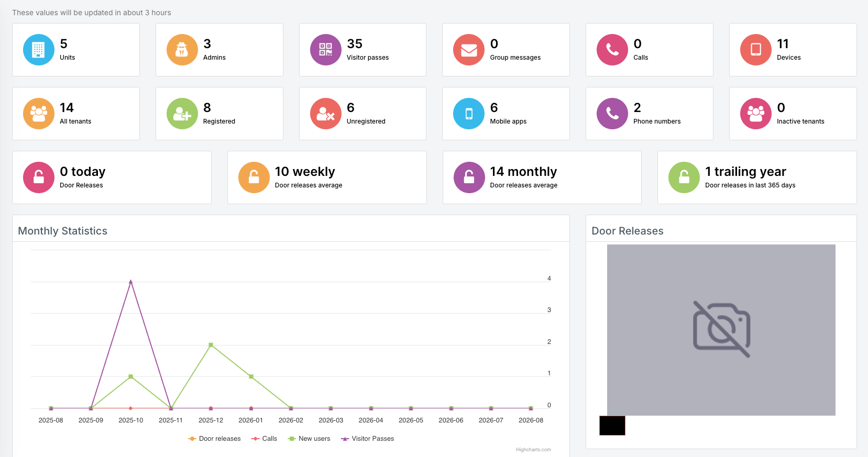868x457 pixels.
Task: Click the purple Phone numbers icon
Action: [x=612, y=114]
